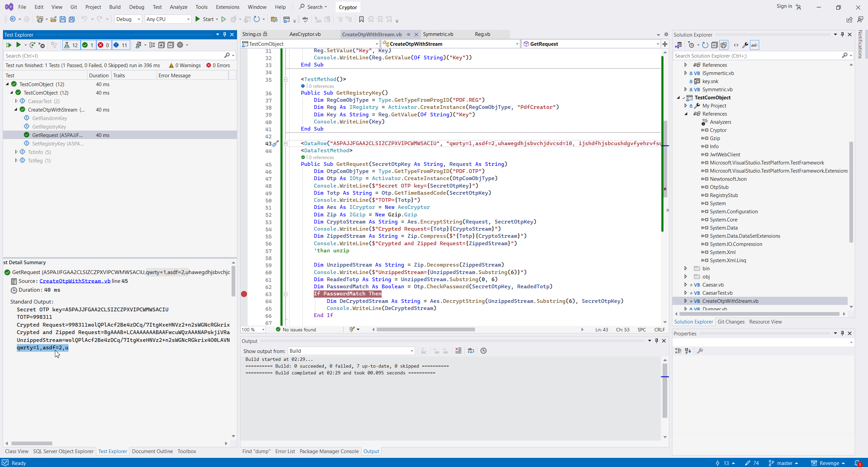Open Show output from Build dropdown
The image size is (868, 467).
point(351,351)
